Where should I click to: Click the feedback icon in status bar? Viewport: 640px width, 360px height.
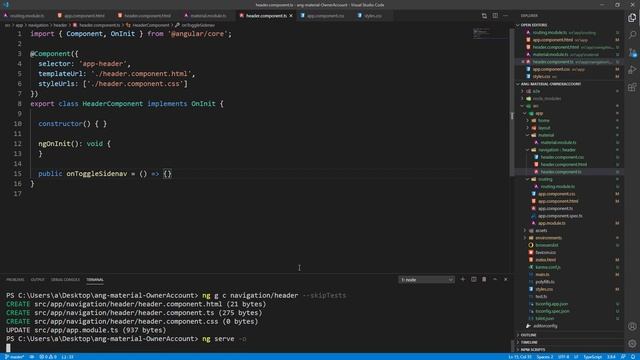[623, 357]
